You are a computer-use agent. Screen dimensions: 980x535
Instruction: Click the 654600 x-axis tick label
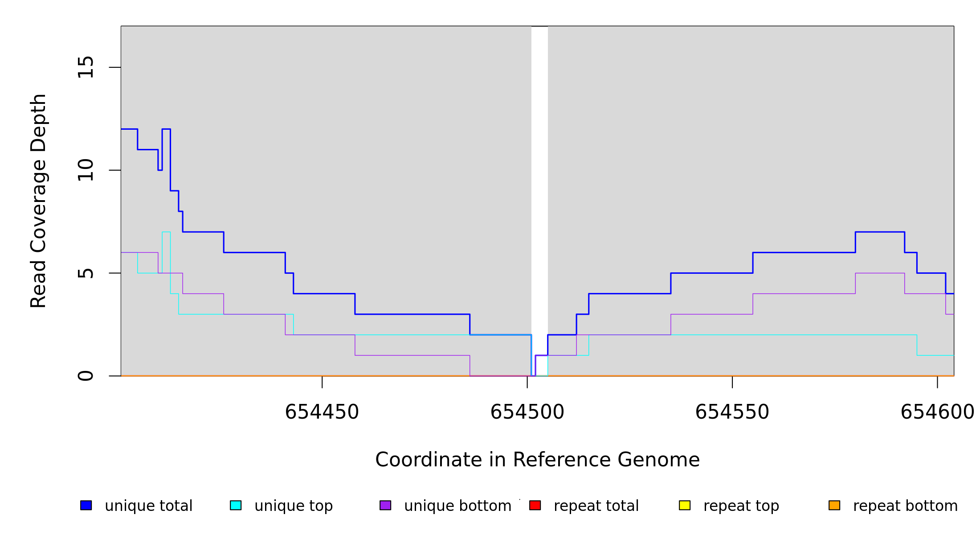click(x=937, y=412)
